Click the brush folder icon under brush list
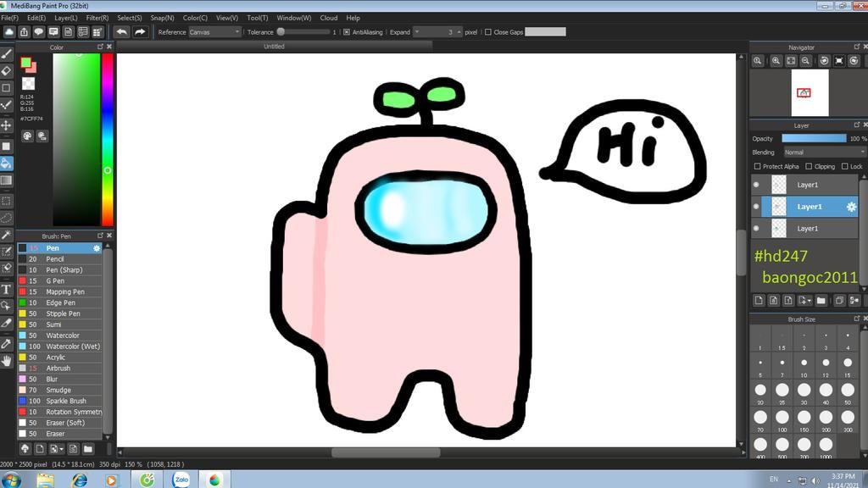 (88, 449)
